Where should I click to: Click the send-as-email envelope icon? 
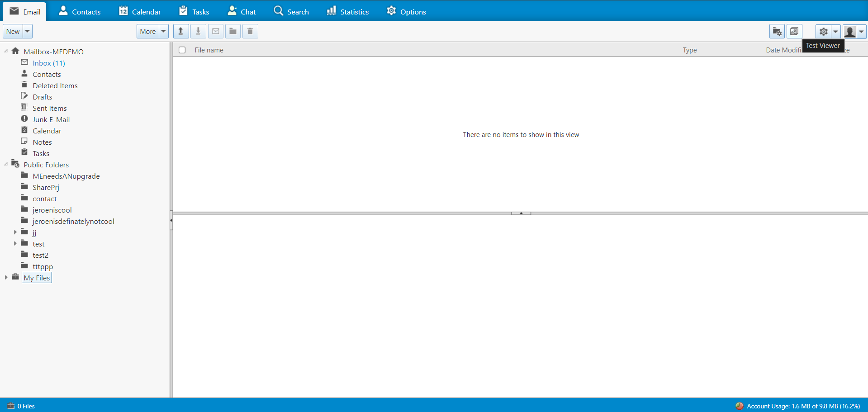click(216, 31)
